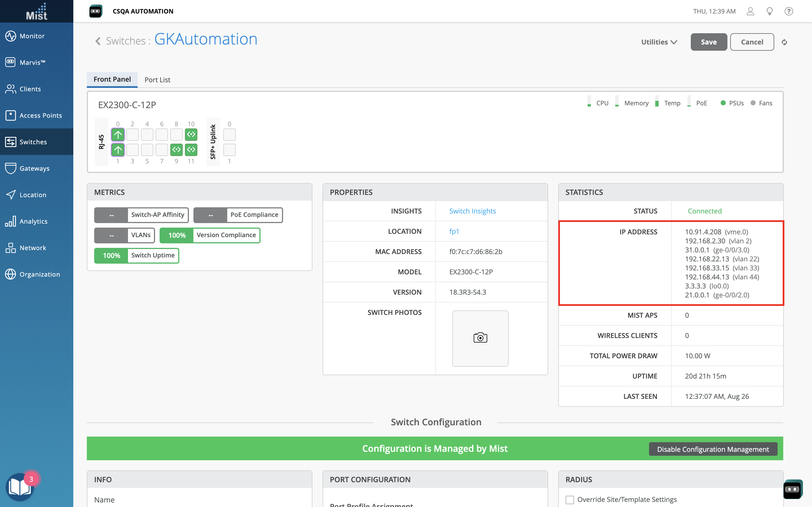Screen dimensions: 812x507
Task: Click the refresh icon beside Cancel
Action: pyautogui.click(x=784, y=42)
